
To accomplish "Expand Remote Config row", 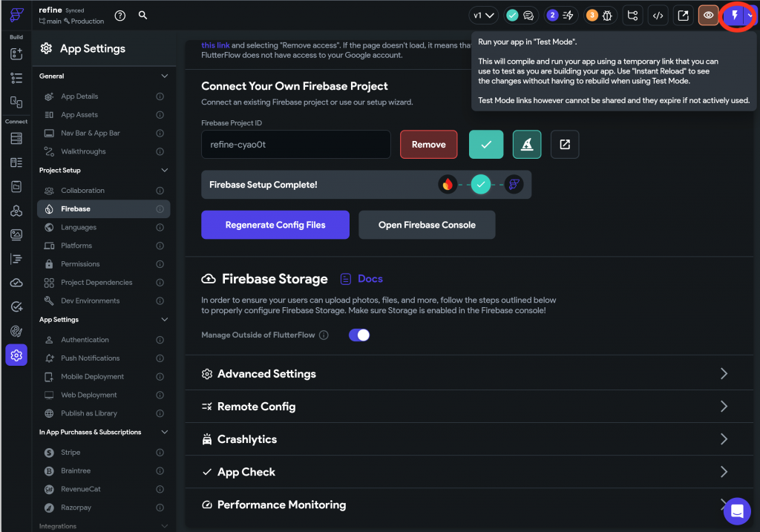I will point(469,406).
